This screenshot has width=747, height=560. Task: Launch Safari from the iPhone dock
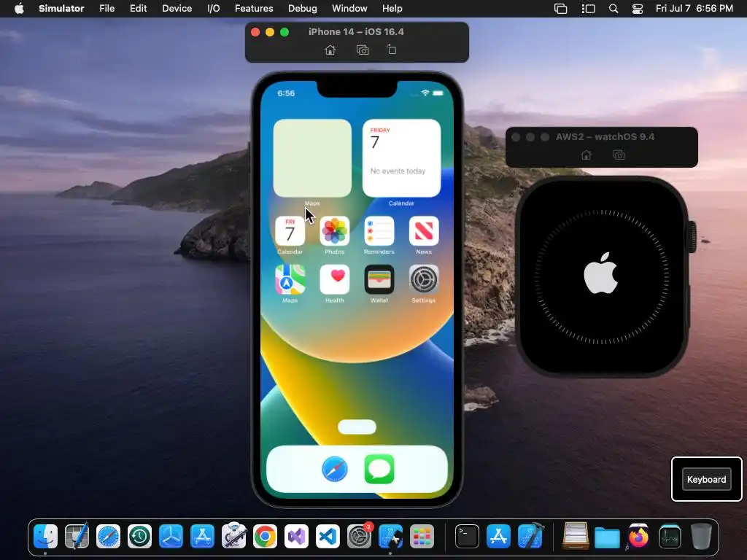click(x=334, y=469)
